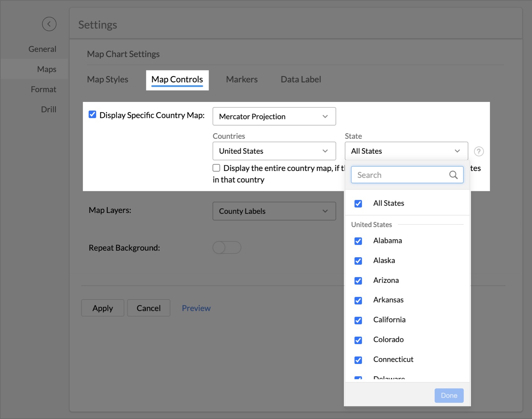Deselect the California checkbox
This screenshot has height=419, width=532.
358,320
